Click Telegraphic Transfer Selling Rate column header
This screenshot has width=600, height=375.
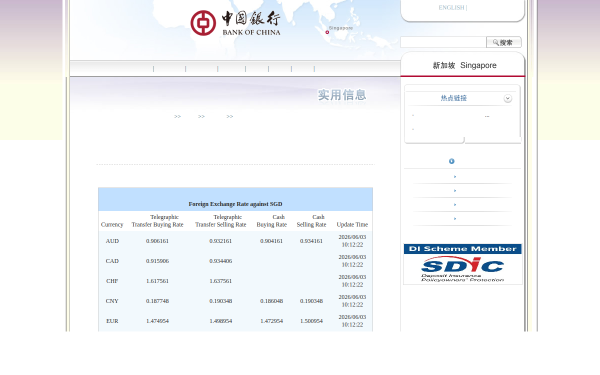[x=221, y=221]
